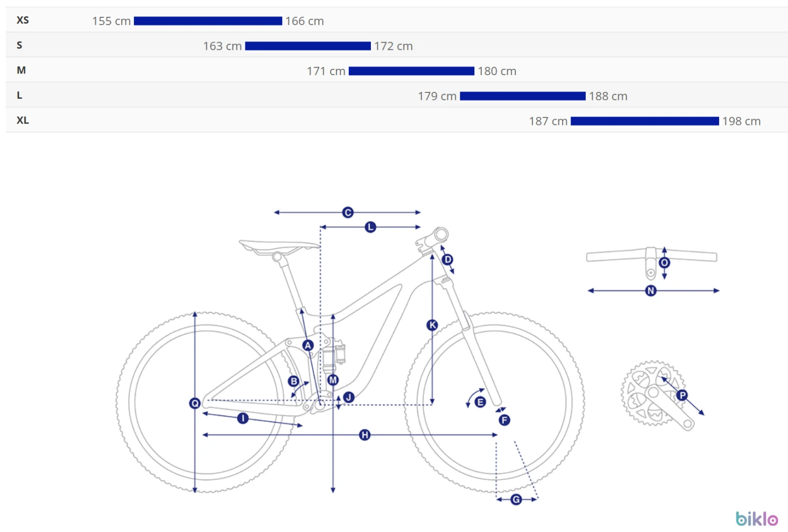Select the M size row label
The image size is (788, 532).
pyautogui.click(x=21, y=70)
